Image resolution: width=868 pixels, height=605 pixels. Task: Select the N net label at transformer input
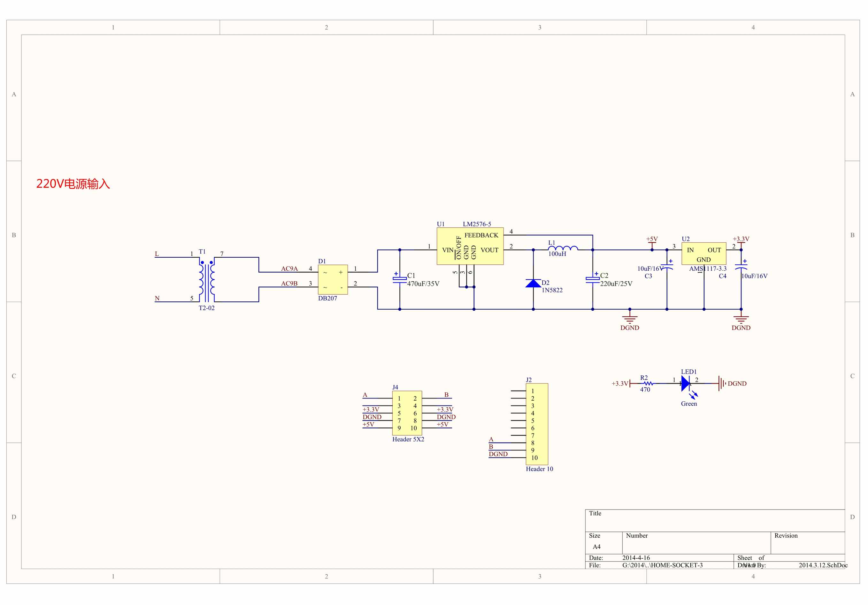pos(157,298)
